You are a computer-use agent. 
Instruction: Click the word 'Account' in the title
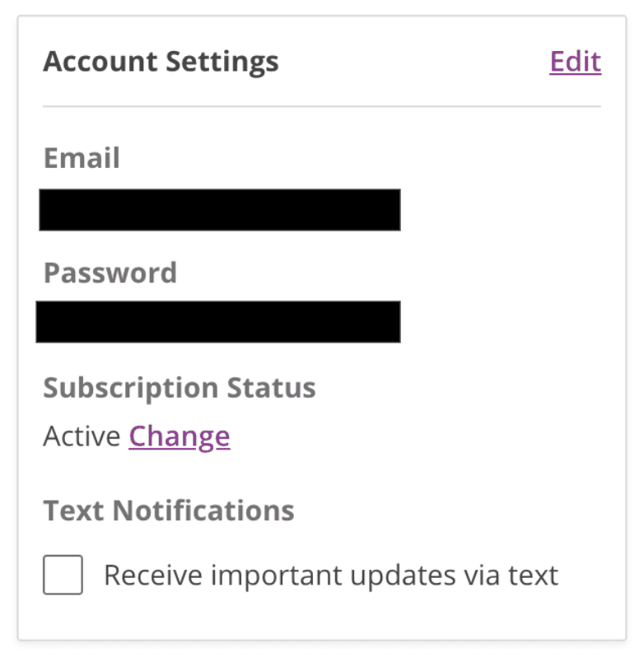point(100,62)
